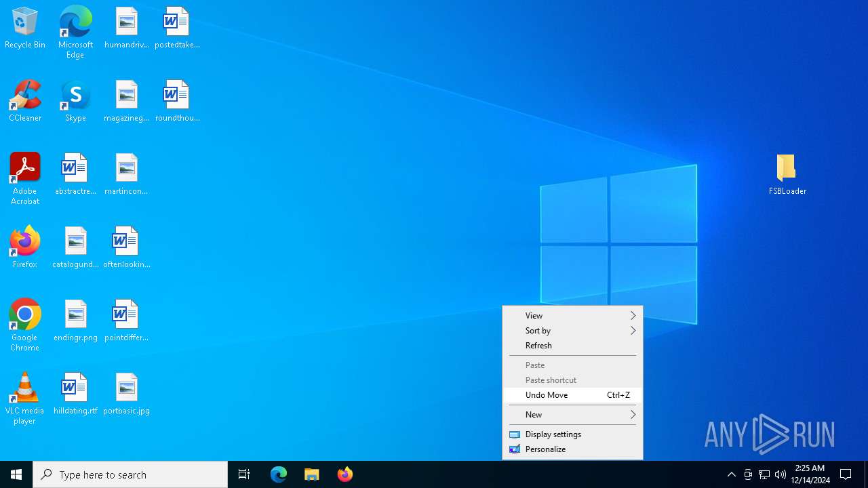Expand the View submenu
868x488 pixels.
(572, 316)
